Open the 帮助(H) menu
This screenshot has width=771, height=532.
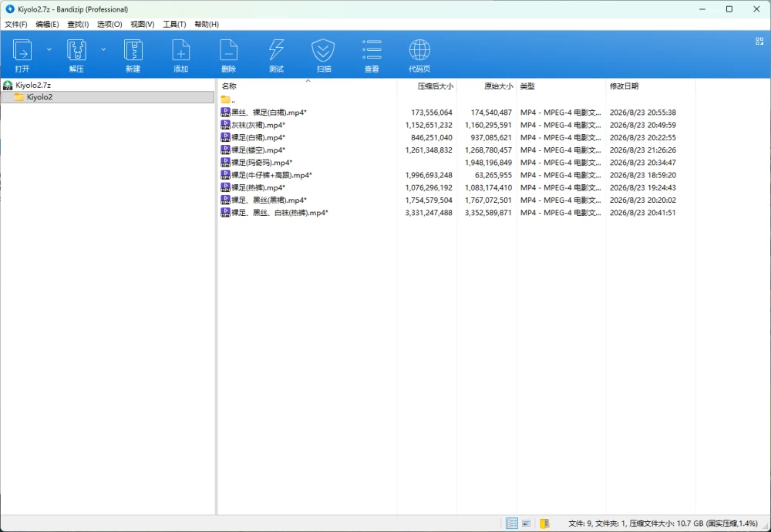207,24
